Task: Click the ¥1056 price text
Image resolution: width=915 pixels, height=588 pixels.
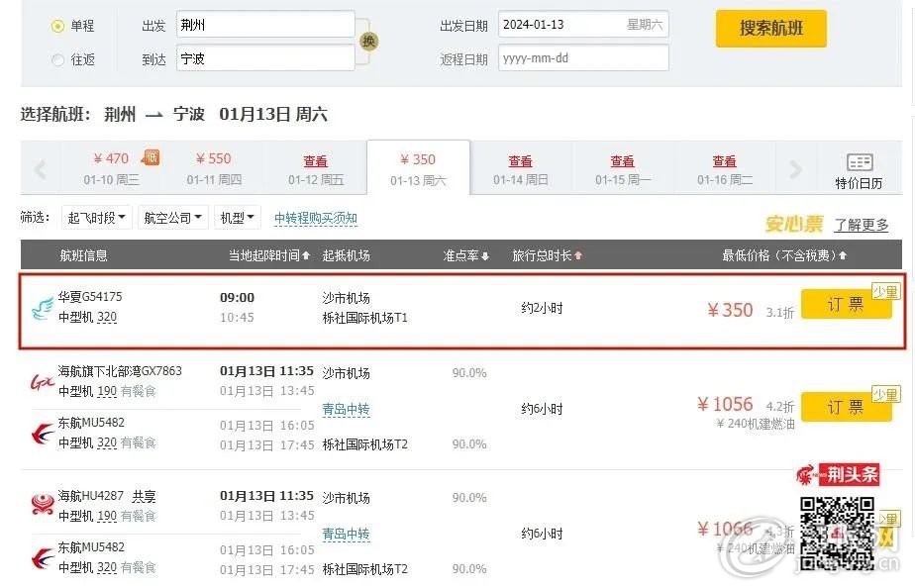Action: [x=725, y=404]
